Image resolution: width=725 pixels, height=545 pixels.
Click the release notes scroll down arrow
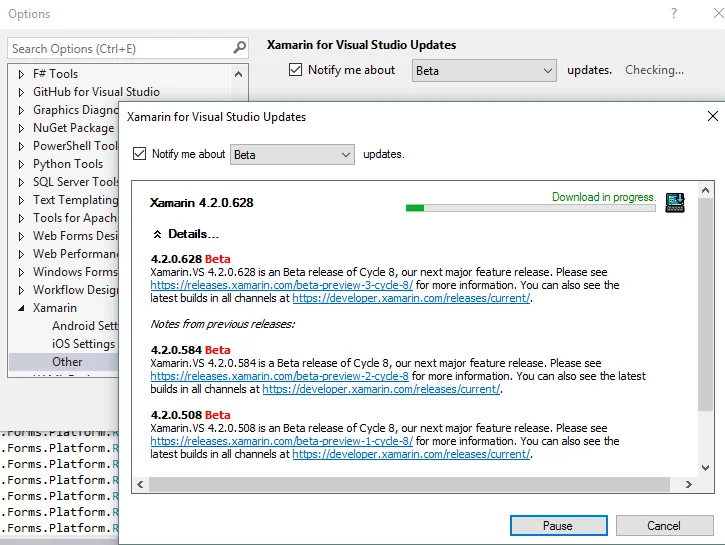pyautogui.click(x=705, y=468)
